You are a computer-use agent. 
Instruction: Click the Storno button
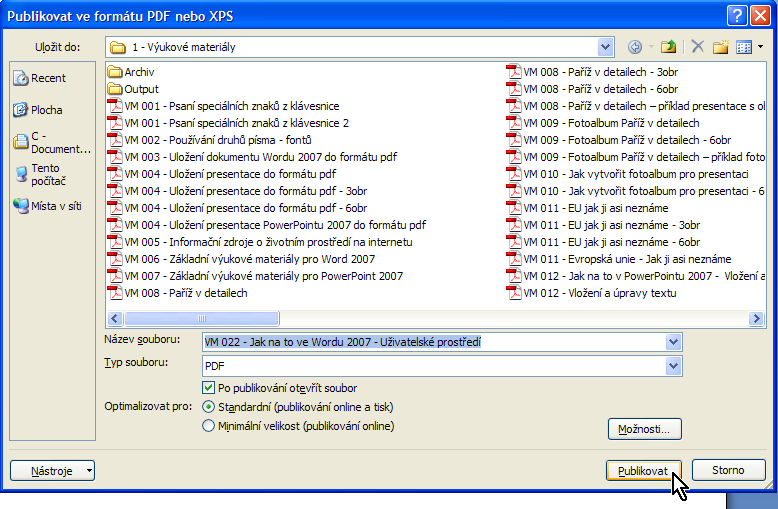click(728, 470)
